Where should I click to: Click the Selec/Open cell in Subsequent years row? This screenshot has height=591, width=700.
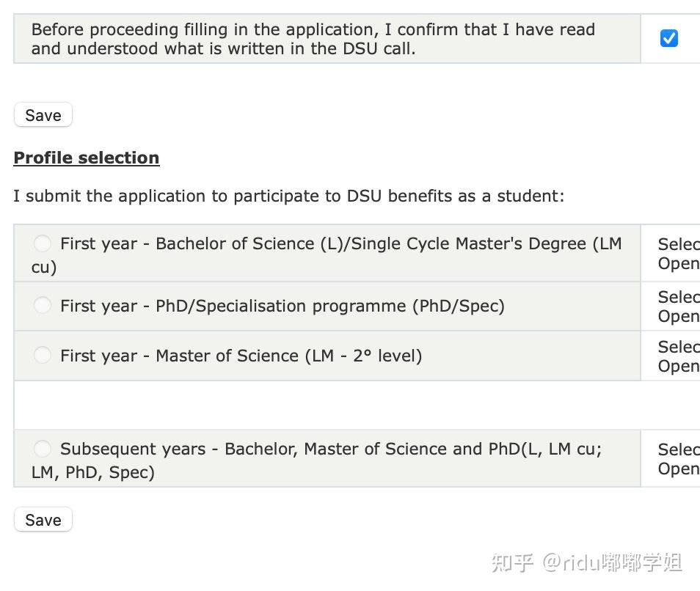[x=678, y=459]
